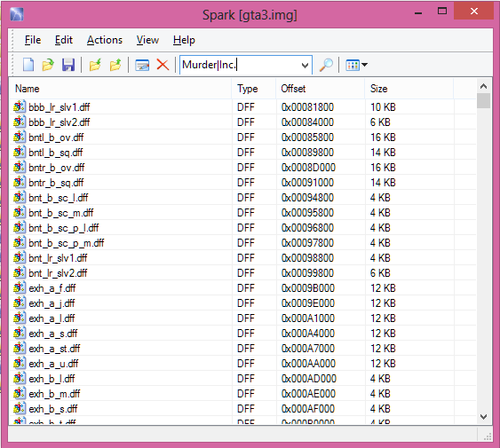Click the Export files folder icon
The image size is (500, 448).
pyautogui.click(x=115, y=65)
